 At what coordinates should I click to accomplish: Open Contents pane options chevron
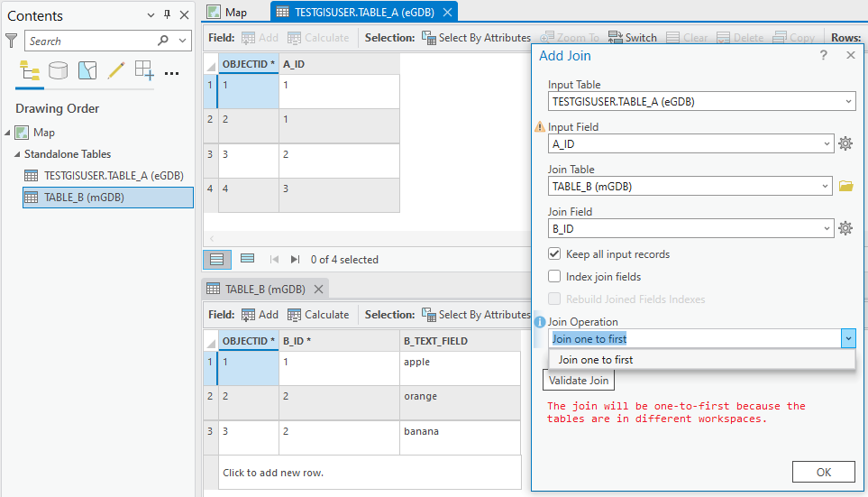click(151, 15)
